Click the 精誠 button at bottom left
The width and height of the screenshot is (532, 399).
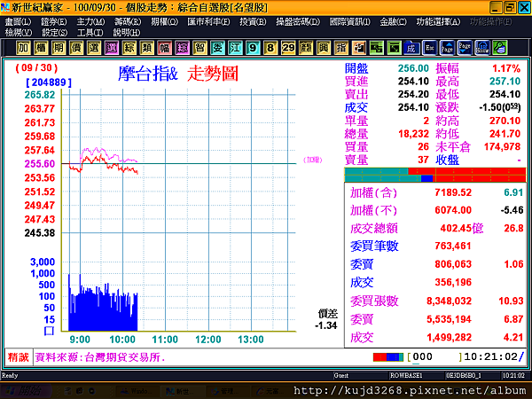[x=19, y=357]
